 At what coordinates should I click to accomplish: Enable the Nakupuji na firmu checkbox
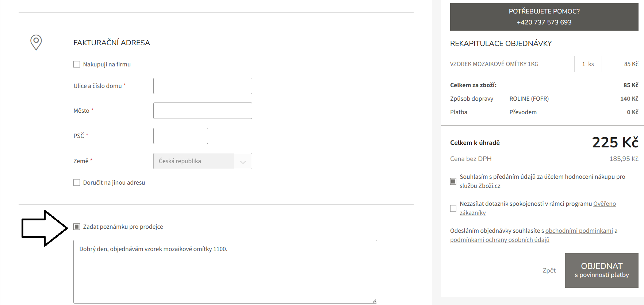[77, 65]
